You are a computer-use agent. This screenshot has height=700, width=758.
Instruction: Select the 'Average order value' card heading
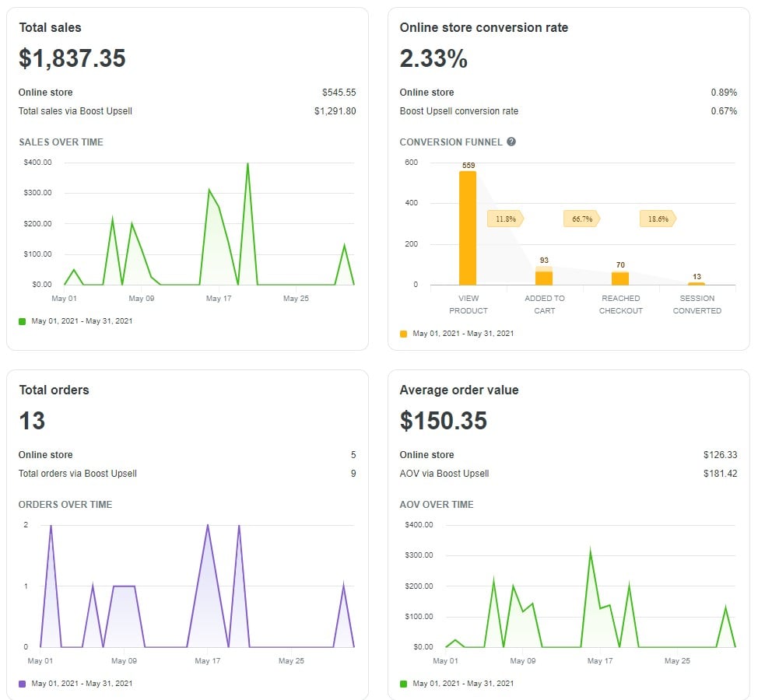click(x=459, y=390)
